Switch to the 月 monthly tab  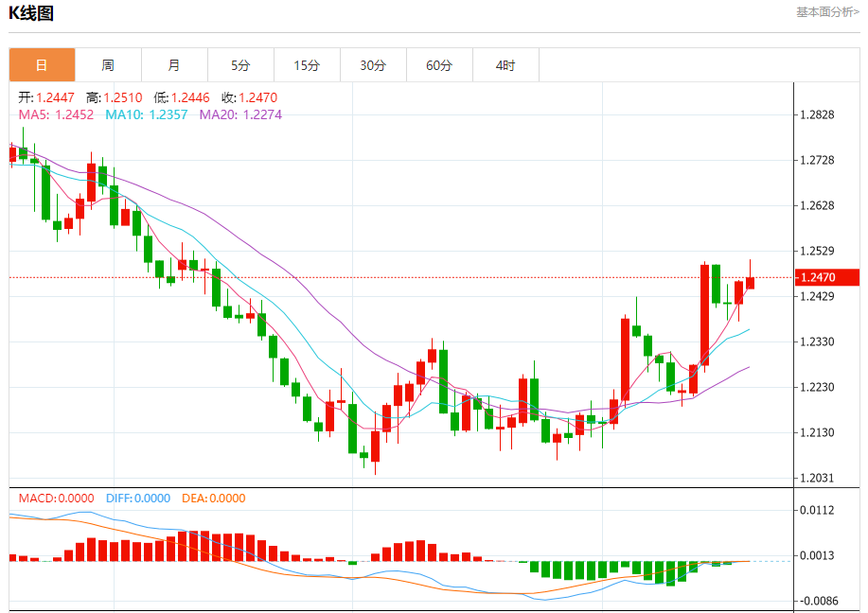click(x=174, y=64)
